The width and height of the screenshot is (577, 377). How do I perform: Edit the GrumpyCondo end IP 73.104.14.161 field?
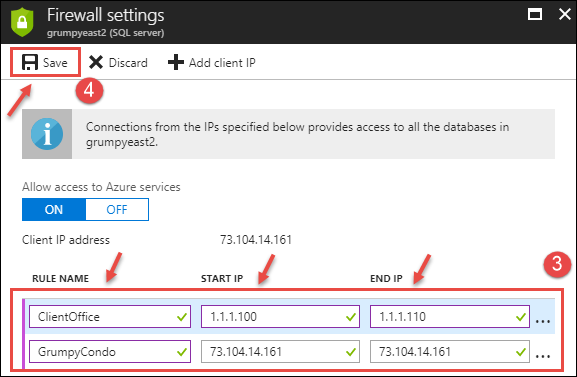[450, 351]
